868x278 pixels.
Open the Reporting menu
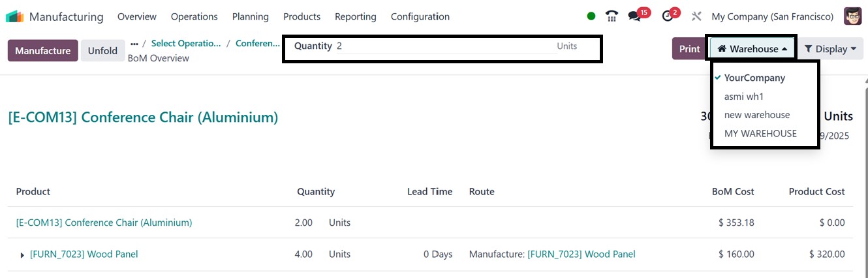click(355, 16)
